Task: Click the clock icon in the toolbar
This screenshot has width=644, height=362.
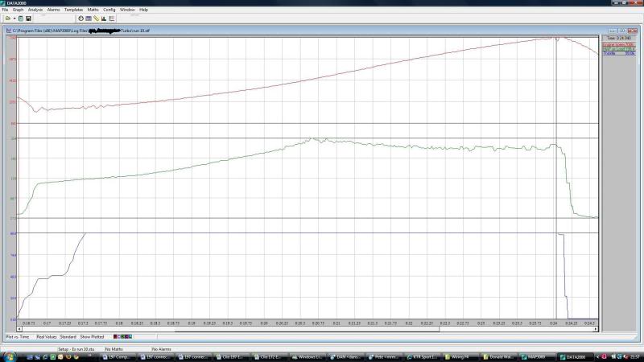Action: pyautogui.click(x=80, y=18)
